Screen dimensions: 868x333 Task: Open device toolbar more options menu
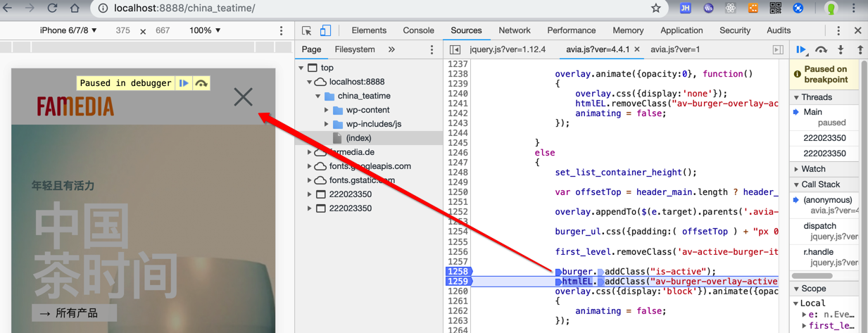[281, 31]
